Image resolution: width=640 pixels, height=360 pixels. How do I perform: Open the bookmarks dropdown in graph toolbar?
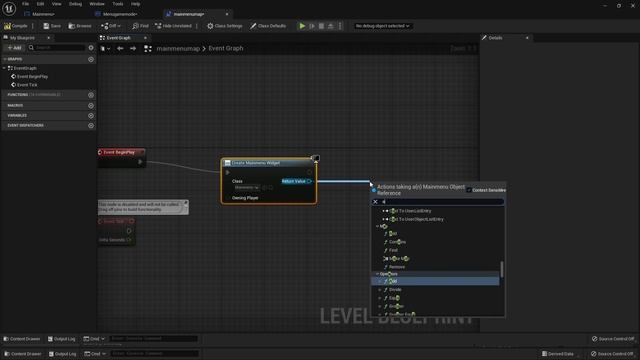pos(105,49)
